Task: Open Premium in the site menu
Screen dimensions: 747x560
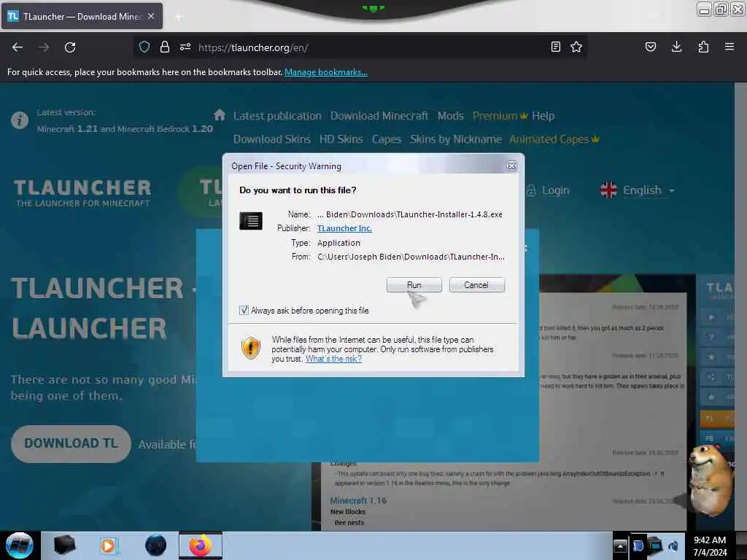Action: [500, 116]
